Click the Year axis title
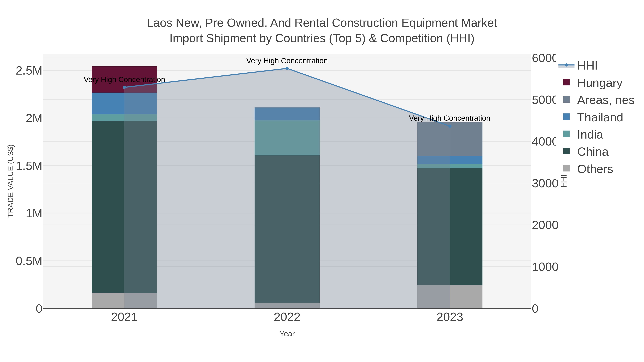 point(287,334)
